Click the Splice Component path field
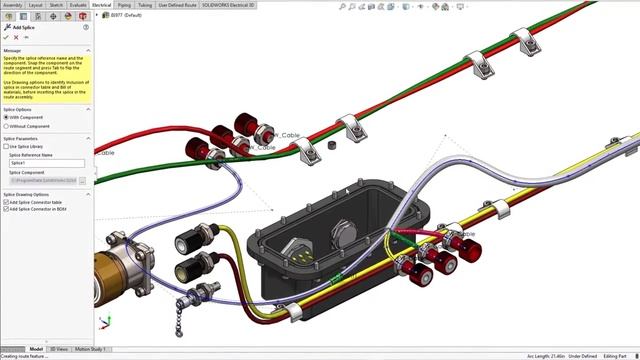640x360 pixels. pos(43,180)
